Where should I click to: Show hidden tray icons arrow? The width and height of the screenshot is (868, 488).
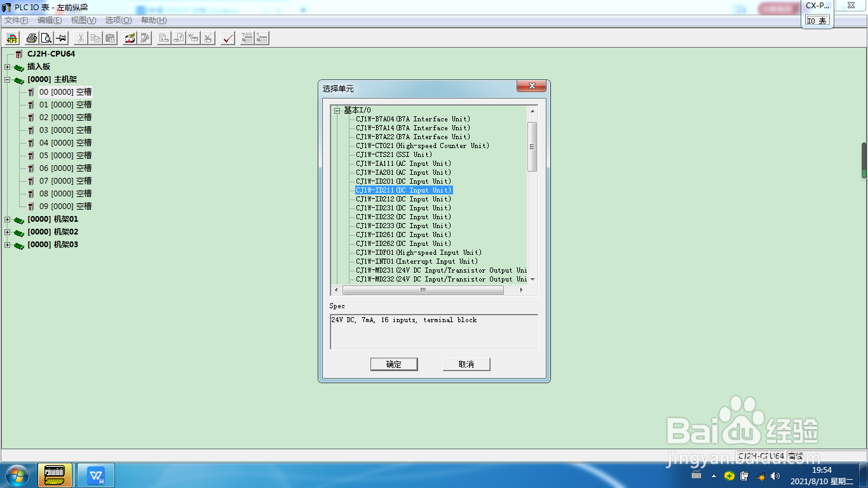[x=714, y=475]
